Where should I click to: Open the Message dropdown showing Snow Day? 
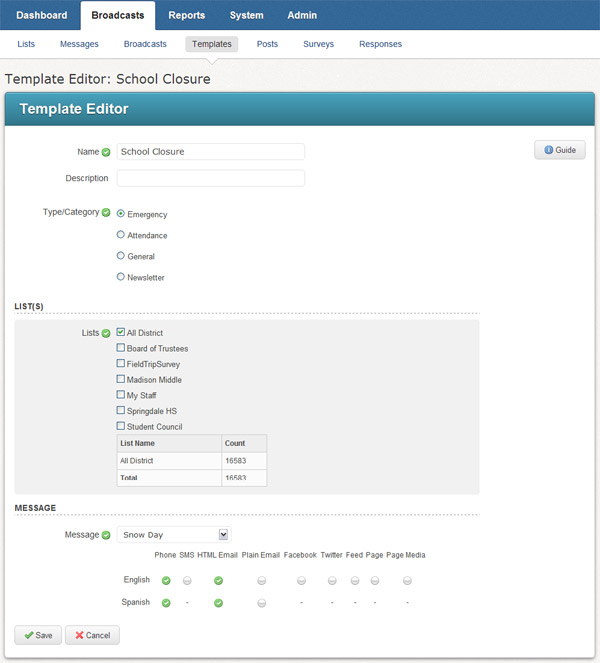173,535
